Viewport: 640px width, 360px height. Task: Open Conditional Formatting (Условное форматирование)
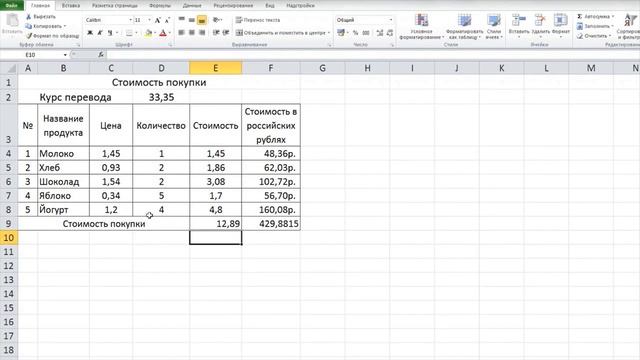421,26
